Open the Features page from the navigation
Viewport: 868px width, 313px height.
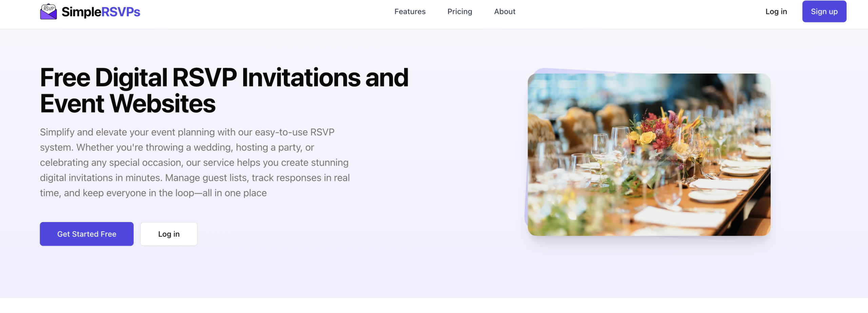tap(410, 12)
